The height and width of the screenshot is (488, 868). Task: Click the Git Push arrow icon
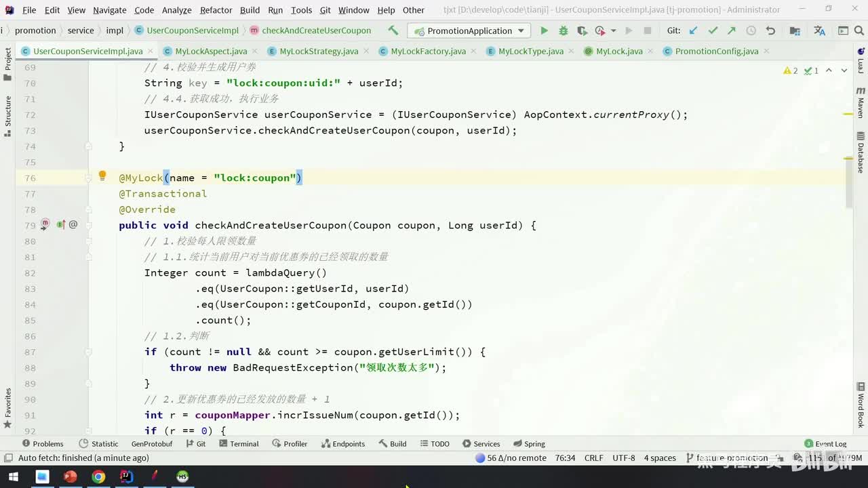click(x=732, y=30)
